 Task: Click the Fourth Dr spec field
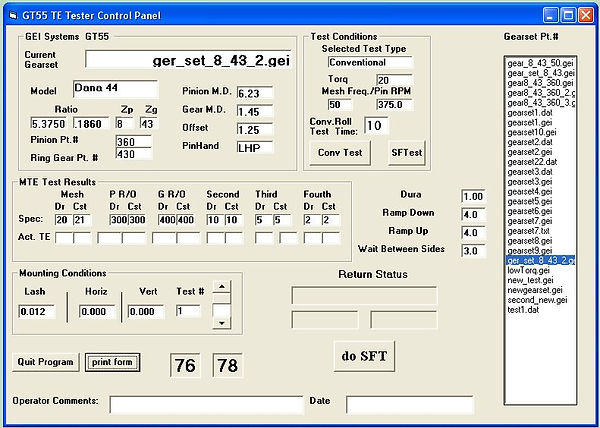click(313, 220)
